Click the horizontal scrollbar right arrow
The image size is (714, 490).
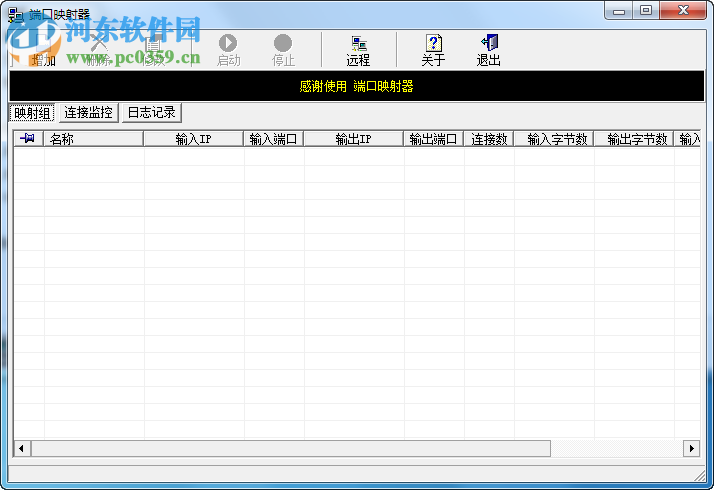(x=692, y=449)
